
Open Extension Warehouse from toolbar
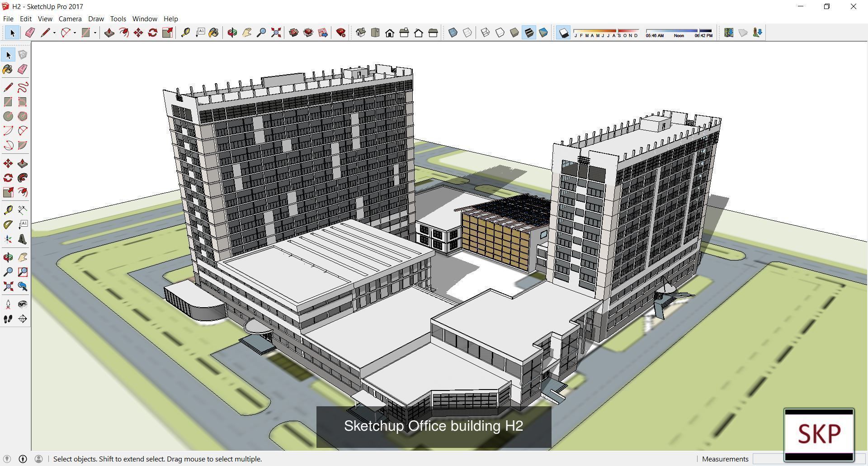coord(308,33)
